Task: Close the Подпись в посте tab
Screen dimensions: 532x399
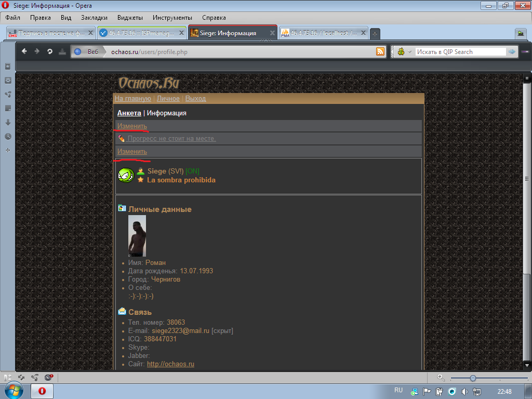Action: [x=90, y=33]
